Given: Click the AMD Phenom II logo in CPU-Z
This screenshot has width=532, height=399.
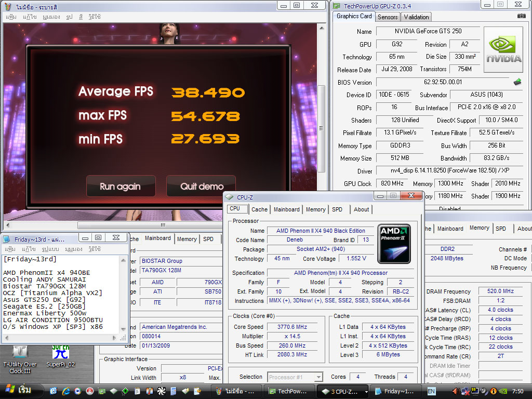Looking at the screenshot, I should 394,243.
